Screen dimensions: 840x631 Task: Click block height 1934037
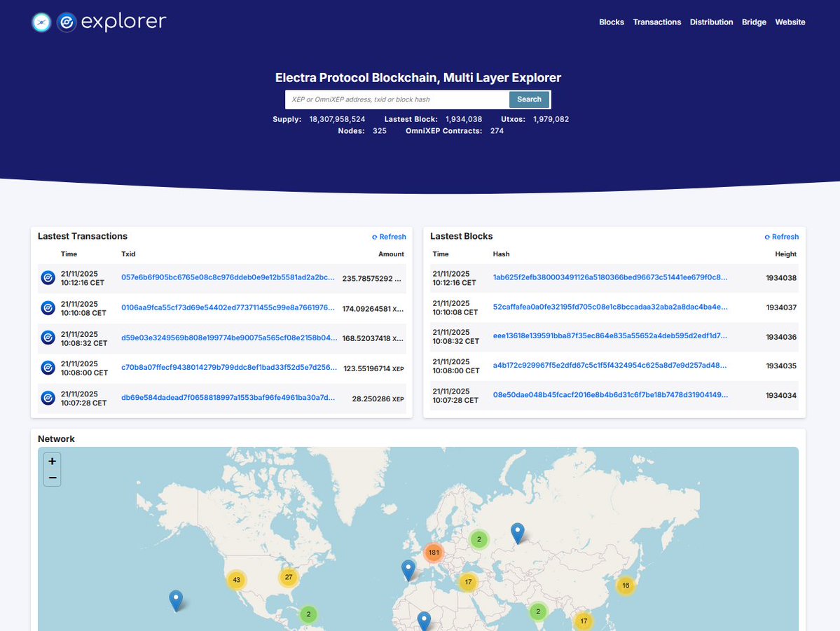[x=781, y=307]
